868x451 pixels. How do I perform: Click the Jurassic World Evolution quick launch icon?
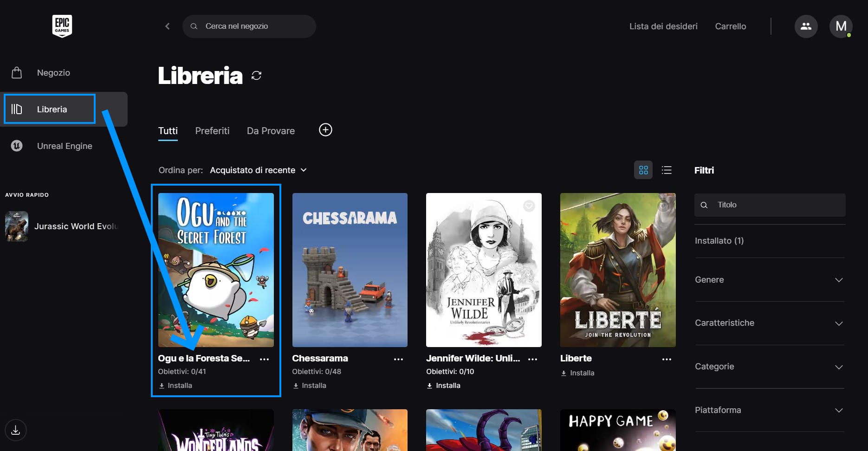tap(17, 226)
